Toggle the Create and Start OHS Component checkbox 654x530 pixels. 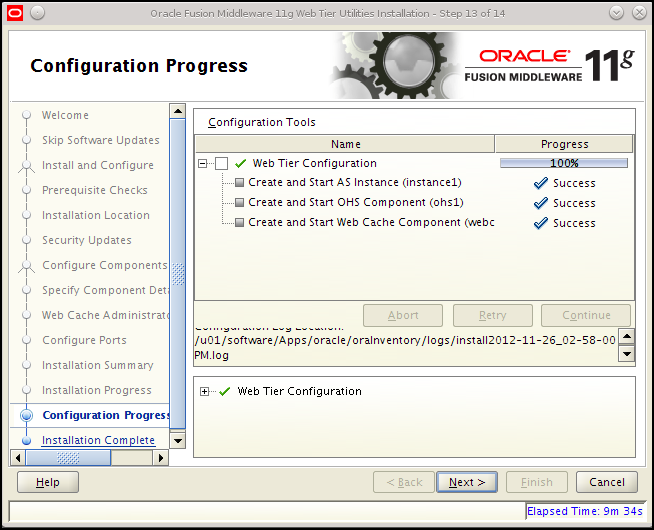click(x=239, y=203)
